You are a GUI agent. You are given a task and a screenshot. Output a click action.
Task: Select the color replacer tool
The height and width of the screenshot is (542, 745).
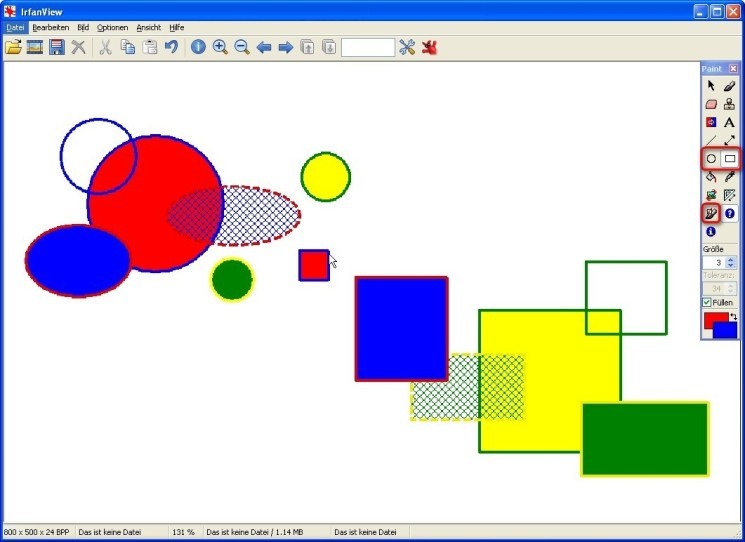tap(711, 122)
